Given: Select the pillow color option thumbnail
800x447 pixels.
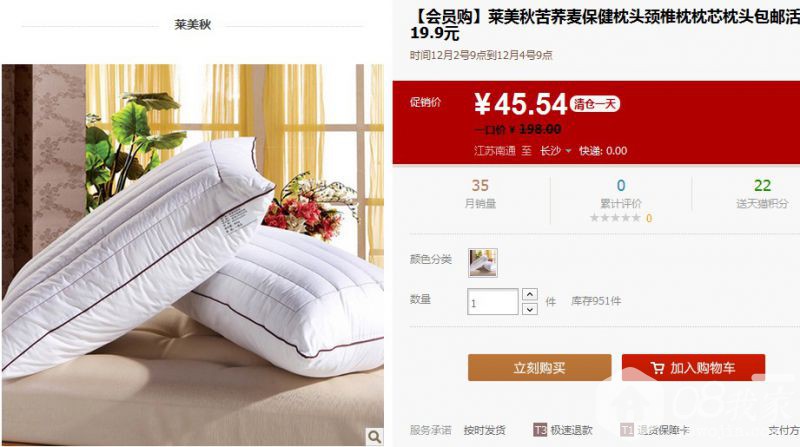Looking at the screenshot, I should click(483, 263).
